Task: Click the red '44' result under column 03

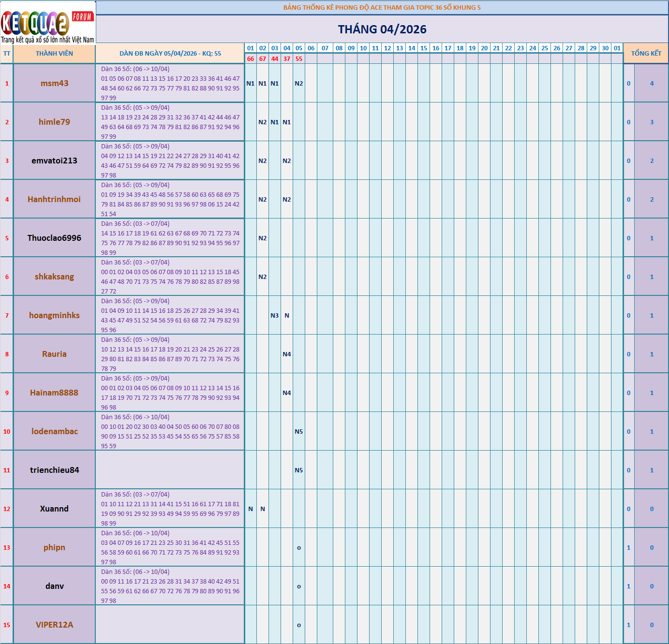Action: point(274,59)
